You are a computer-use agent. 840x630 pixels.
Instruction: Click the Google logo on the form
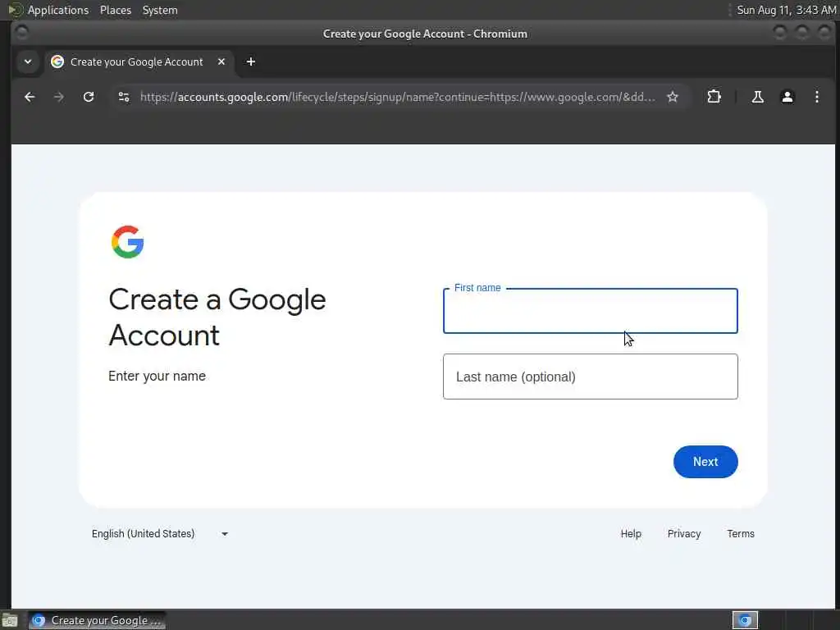pyautogui.click(x=127, y=242)
